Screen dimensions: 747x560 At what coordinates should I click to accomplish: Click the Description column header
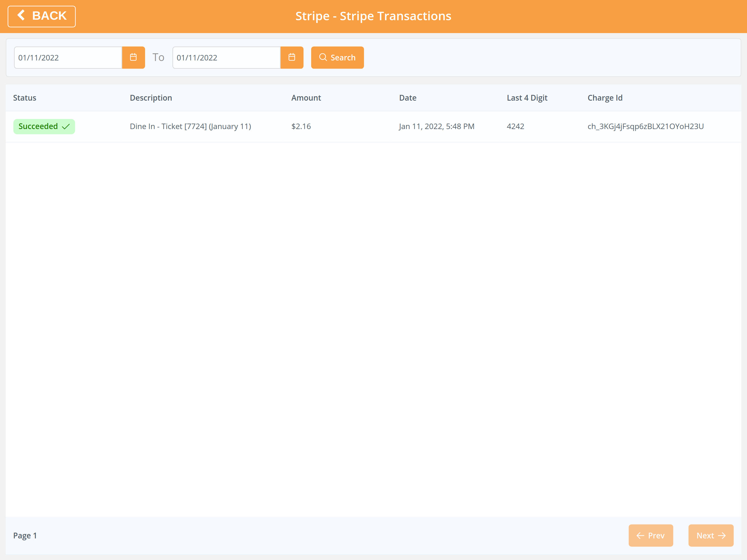tap(151, 98)
